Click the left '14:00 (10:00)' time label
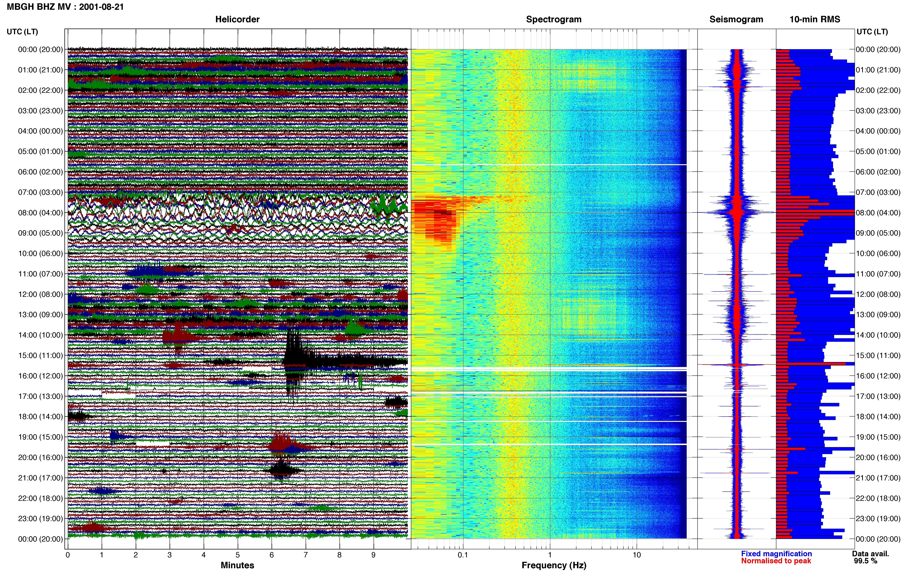This screenshot has width=924, height=578. tap(41, 335)
